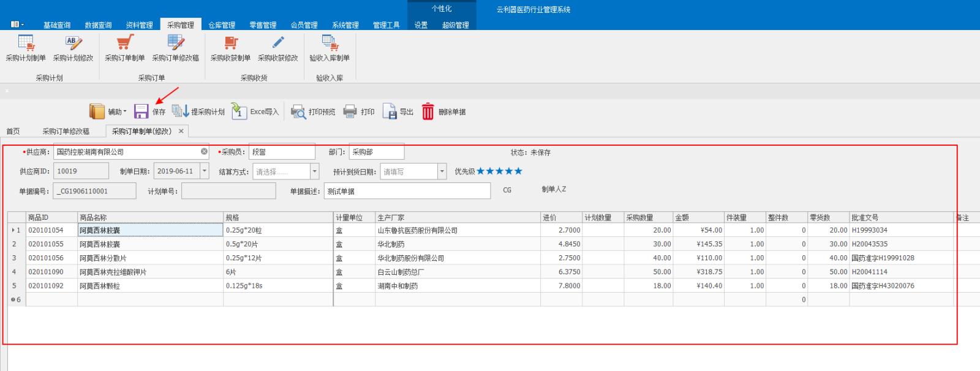This screenshot has height=371, width=980.
Task: Switch to the 资料管理 ribbon tab
Action: point(140,25)
